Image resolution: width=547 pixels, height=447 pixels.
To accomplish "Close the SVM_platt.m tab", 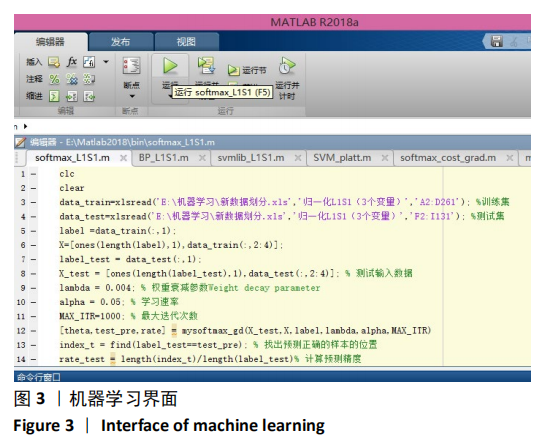I will point(385,158).
